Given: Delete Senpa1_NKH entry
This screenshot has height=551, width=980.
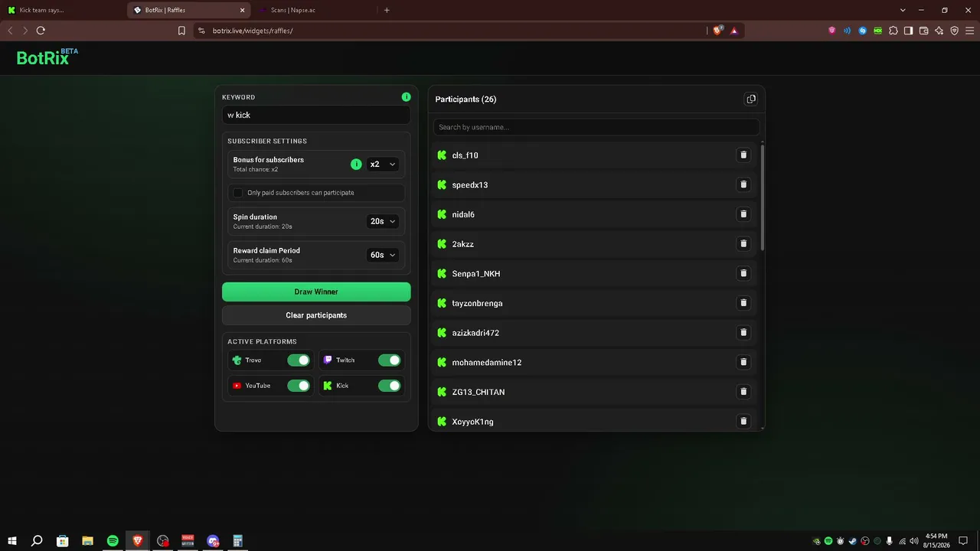Looking at the screenshot, I should [x=743, y=273].
